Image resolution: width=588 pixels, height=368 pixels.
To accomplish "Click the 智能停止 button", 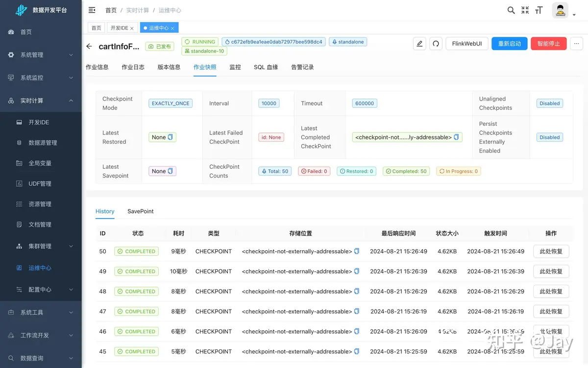I will coord(549,44).
